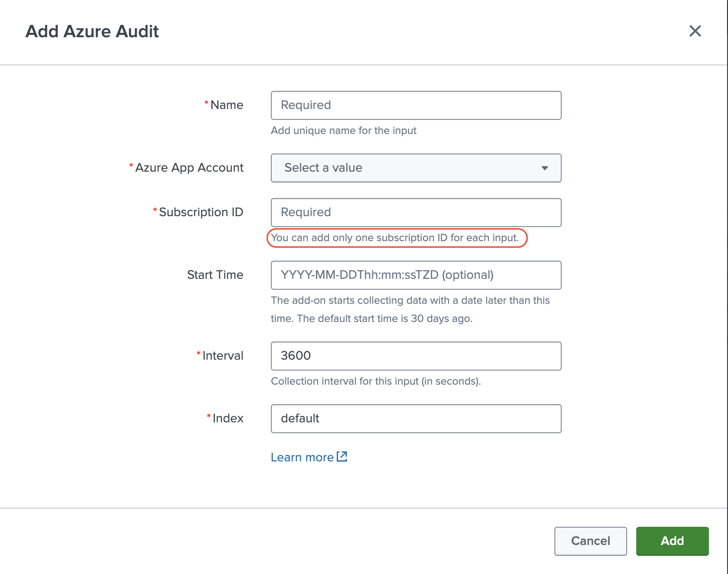Select the Start Time text box

tap(415, 275)
